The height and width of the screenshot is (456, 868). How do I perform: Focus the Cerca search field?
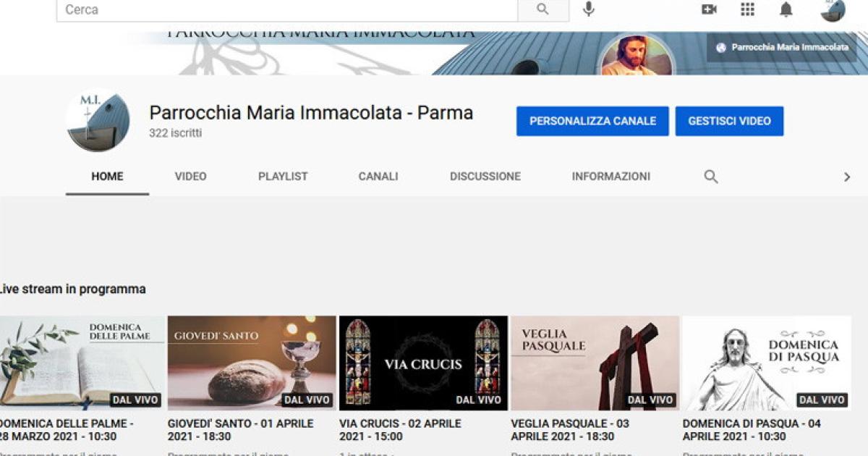coord(287,10)
